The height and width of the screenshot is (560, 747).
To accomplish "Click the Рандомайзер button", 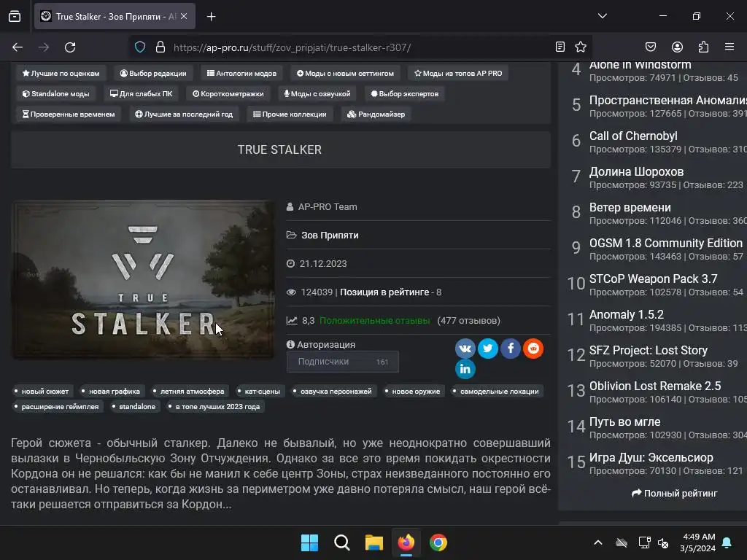I will (376, 114).
